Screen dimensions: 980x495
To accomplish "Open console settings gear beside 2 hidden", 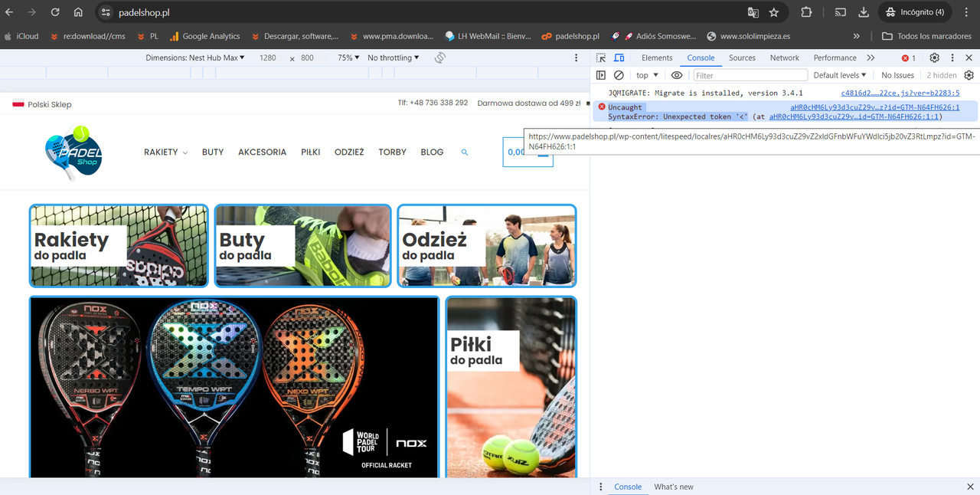I will [x=969, y=75].
